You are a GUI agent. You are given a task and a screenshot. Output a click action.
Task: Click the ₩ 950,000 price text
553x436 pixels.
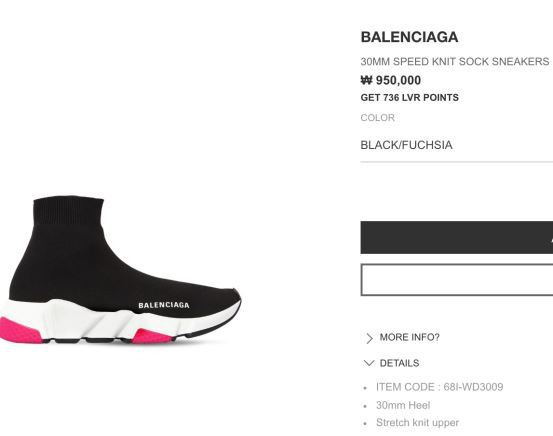(x=391, y=80)
